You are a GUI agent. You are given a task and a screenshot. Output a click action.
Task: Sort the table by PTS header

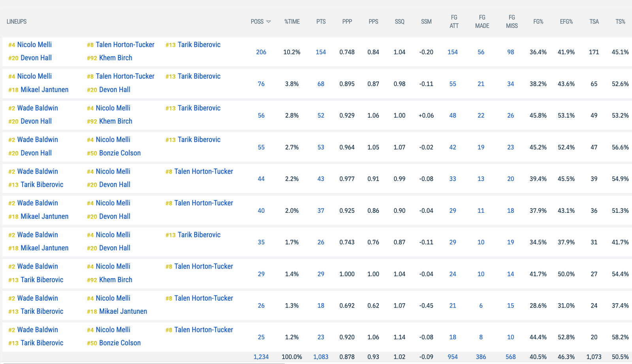(x=321, y=22)
